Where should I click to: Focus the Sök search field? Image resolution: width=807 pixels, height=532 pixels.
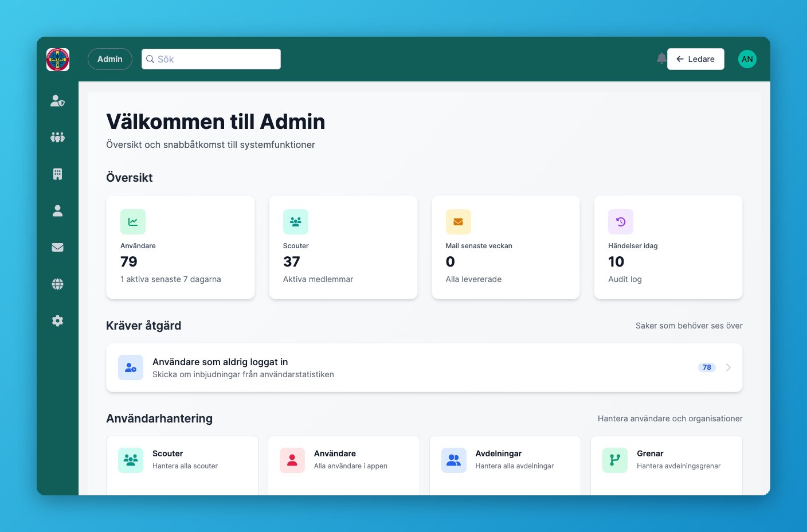click(211, 59)
